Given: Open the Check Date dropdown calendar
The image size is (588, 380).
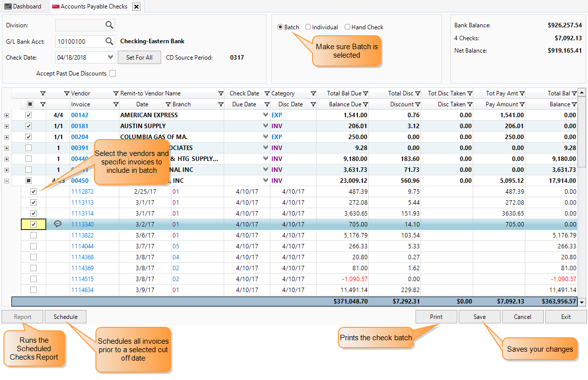Looking at the screenshot, I should pyautogui.click(x=111, y=58).
